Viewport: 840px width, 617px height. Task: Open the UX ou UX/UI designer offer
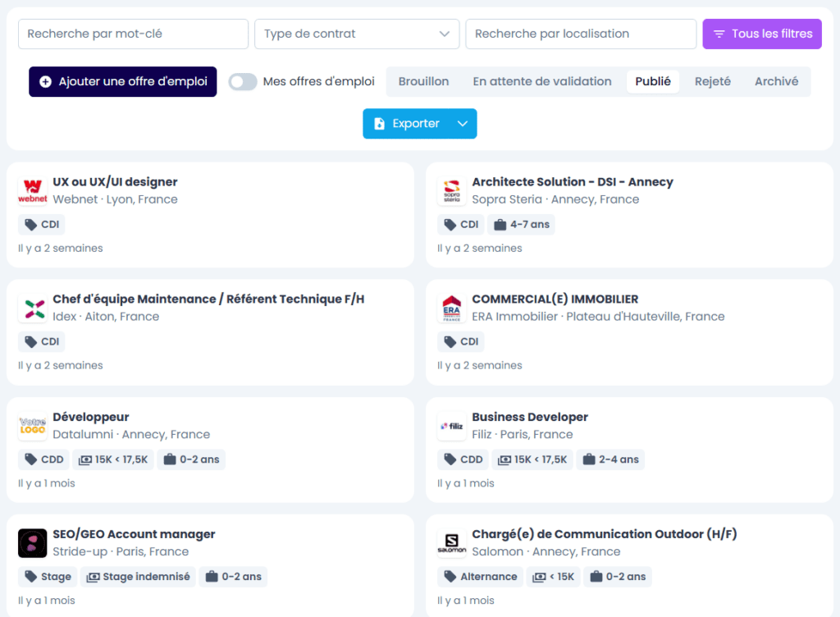click(x=115, y=182)
